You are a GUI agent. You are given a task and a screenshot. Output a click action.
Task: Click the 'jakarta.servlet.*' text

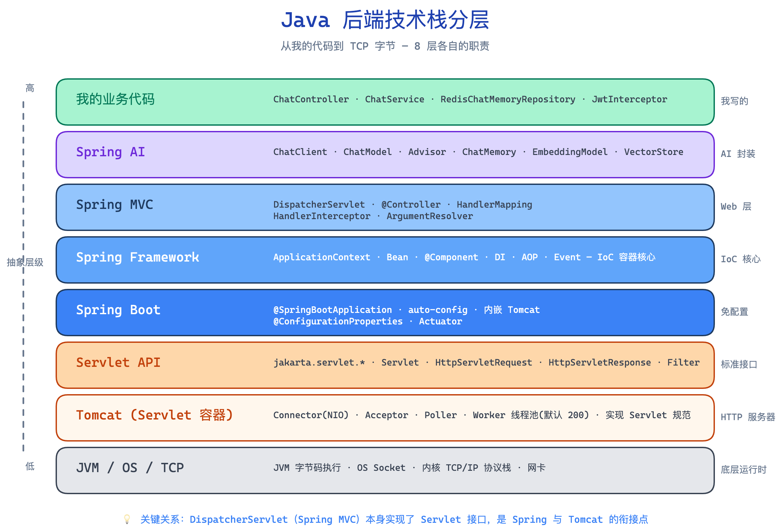point(319,363)
